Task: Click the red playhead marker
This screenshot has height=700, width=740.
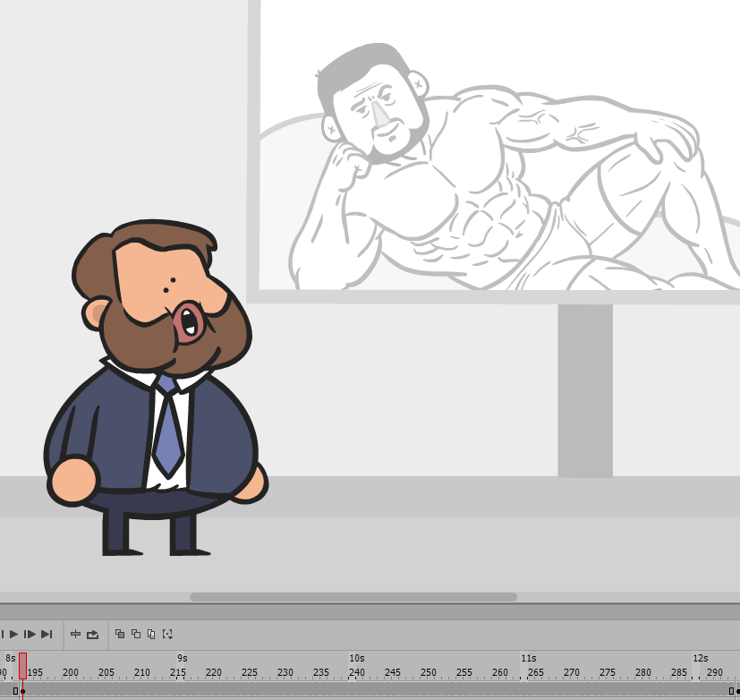Action: 22,666
